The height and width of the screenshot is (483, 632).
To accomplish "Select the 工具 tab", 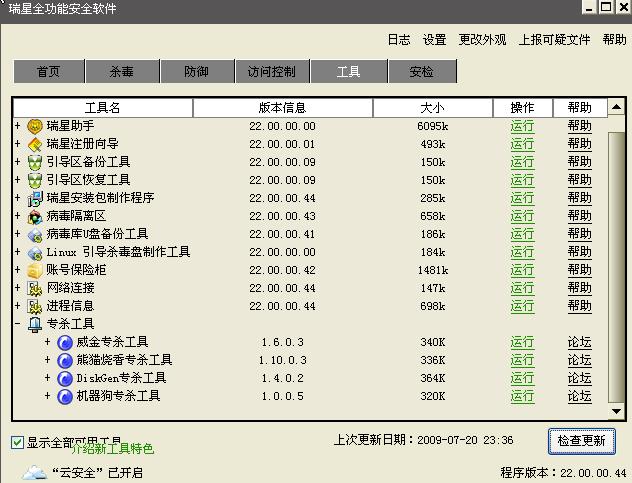I will coord(349,71).
